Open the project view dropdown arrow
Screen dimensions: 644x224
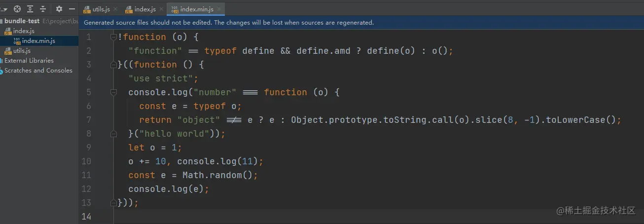click(4, 9)
